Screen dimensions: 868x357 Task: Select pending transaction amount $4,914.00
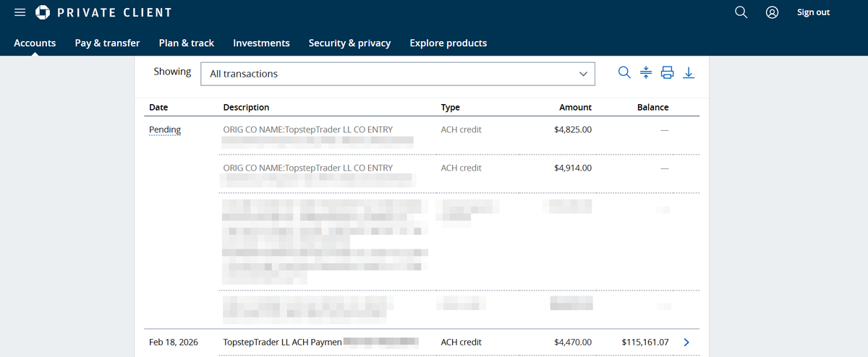573,168
